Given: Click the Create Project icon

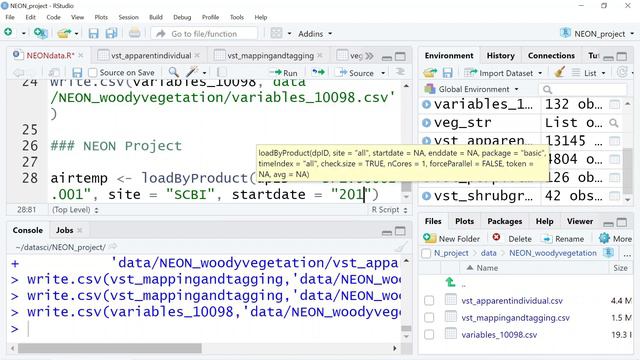Looking at the screenshot, I should pyautogui.click(x=40, y=33).
